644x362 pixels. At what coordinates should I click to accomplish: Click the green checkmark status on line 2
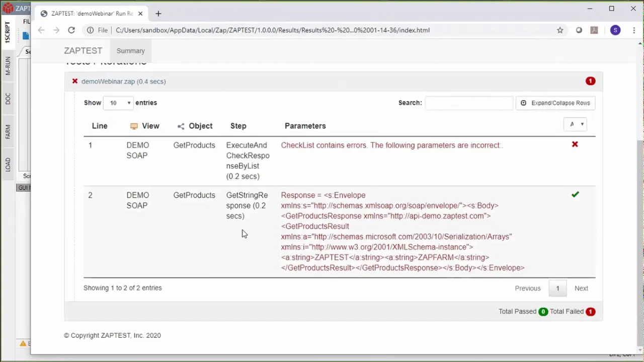point(575,194)
